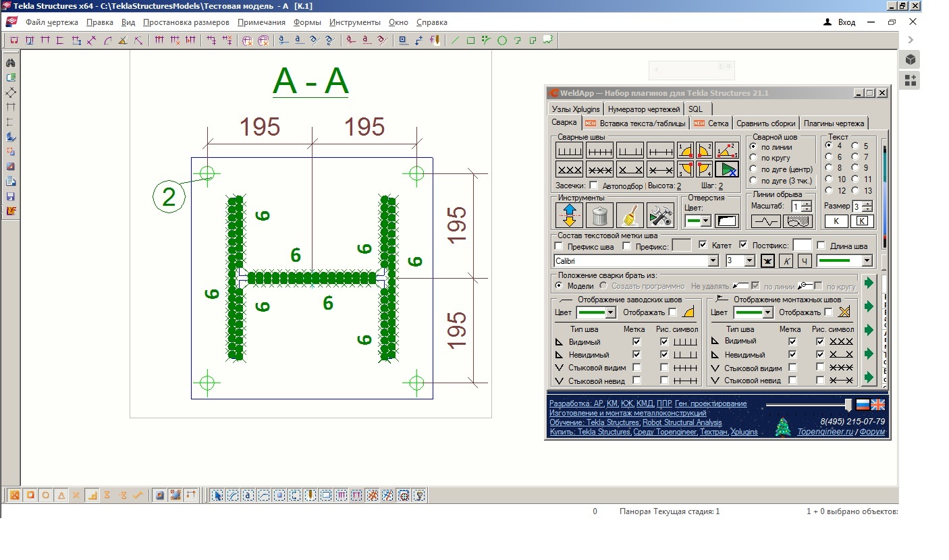Open the Простановка размеров menu
This screenshot has width=949, height=560.
[186, 22]
